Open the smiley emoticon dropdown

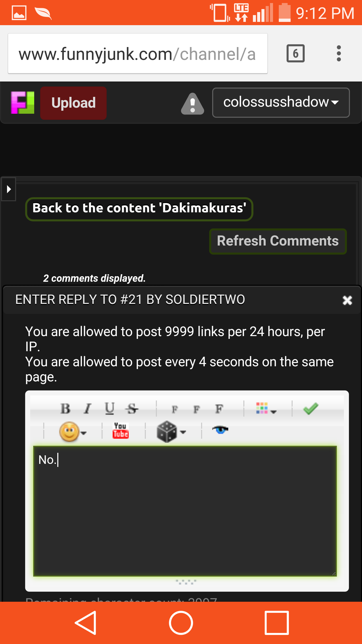click(x=73, y=432)
